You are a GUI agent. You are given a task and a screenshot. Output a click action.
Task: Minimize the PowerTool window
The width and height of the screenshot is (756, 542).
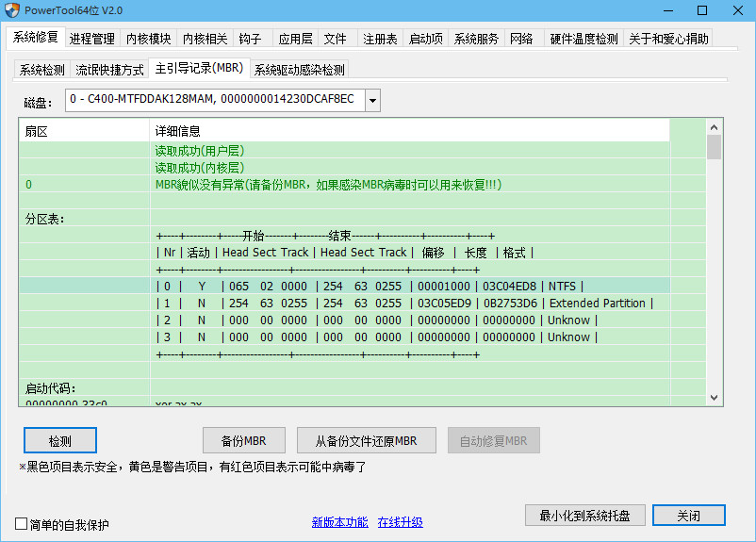pyautogui.click(x=668, y=10)
